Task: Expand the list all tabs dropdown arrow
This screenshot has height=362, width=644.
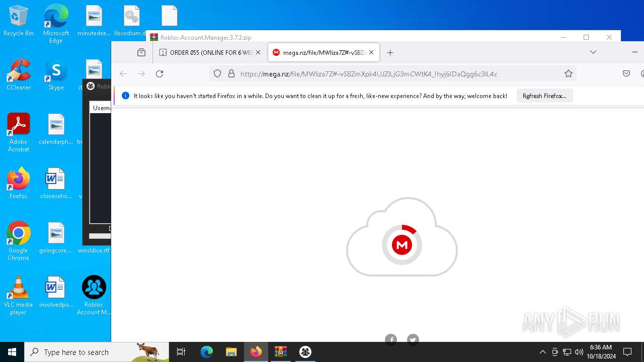Action: (x=593, y=52)
